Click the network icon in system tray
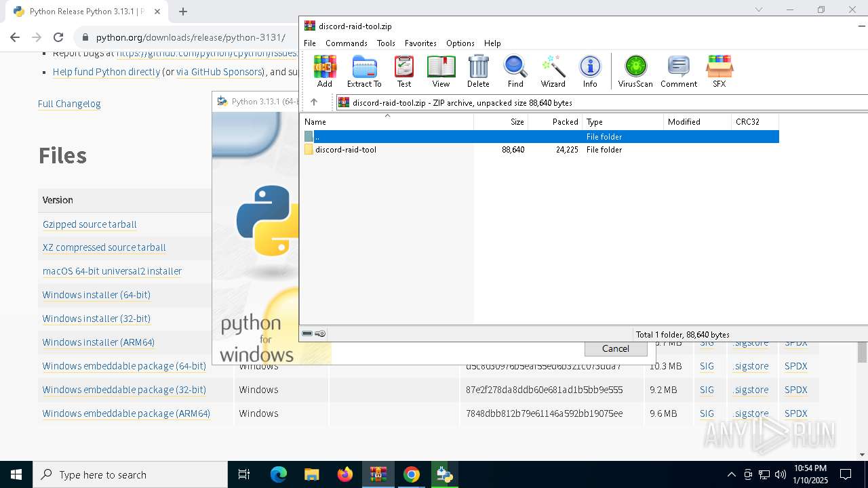868x488 pixels. 764,474
